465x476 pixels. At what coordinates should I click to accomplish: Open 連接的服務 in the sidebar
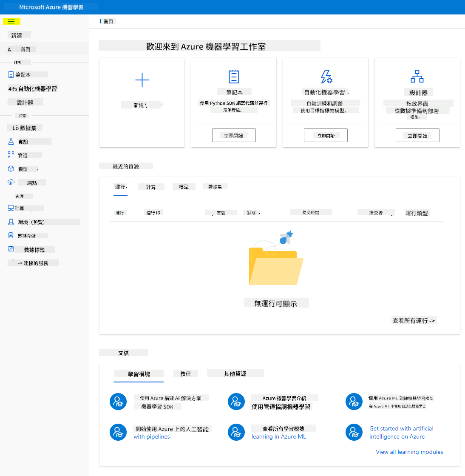click(x=36, y=263)
